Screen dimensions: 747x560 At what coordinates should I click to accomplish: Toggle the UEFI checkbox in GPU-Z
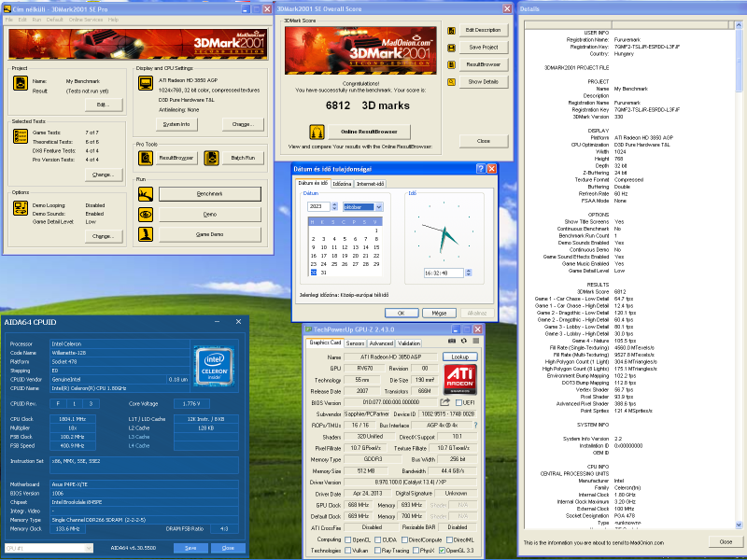(458, 403)
